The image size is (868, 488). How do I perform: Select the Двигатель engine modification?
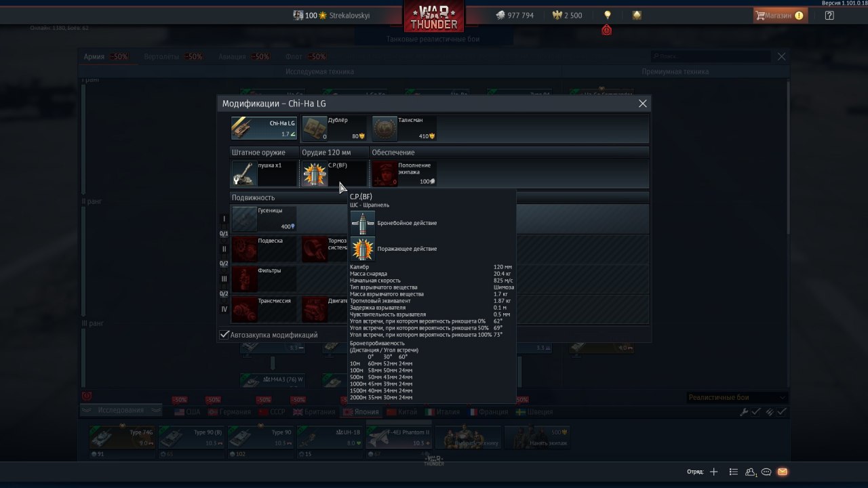coord(325,309)
